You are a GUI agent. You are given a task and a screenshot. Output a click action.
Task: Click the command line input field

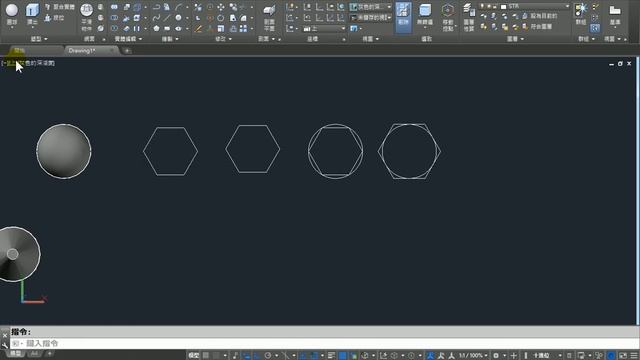324,343
